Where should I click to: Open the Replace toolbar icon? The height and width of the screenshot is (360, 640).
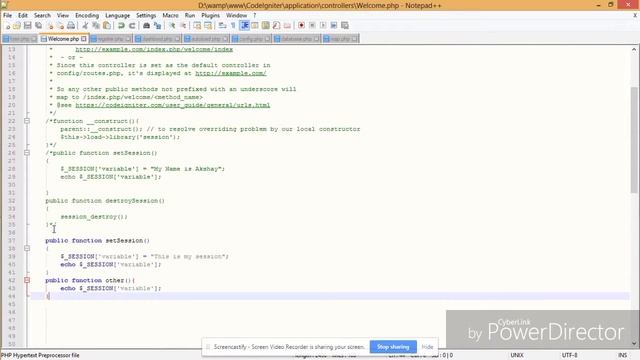tap(157, 26)
